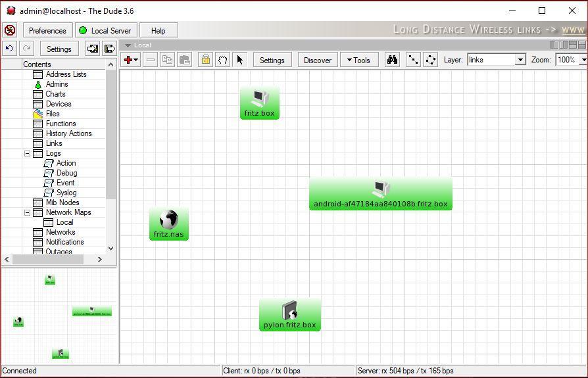
Task: Click the redo arrow icon
Action: coord(26,49)
